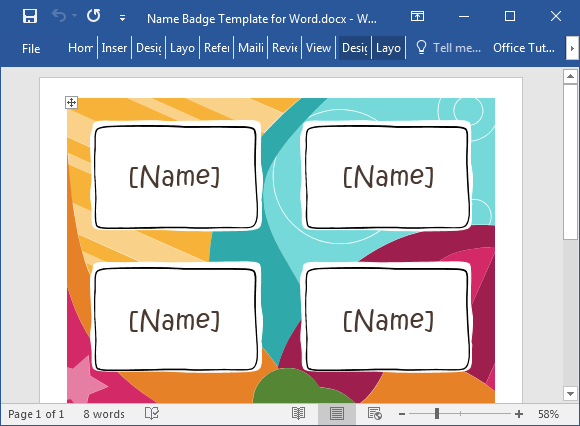580x426 pixels.
Task: Open the File tab
Action: [31, 48]
